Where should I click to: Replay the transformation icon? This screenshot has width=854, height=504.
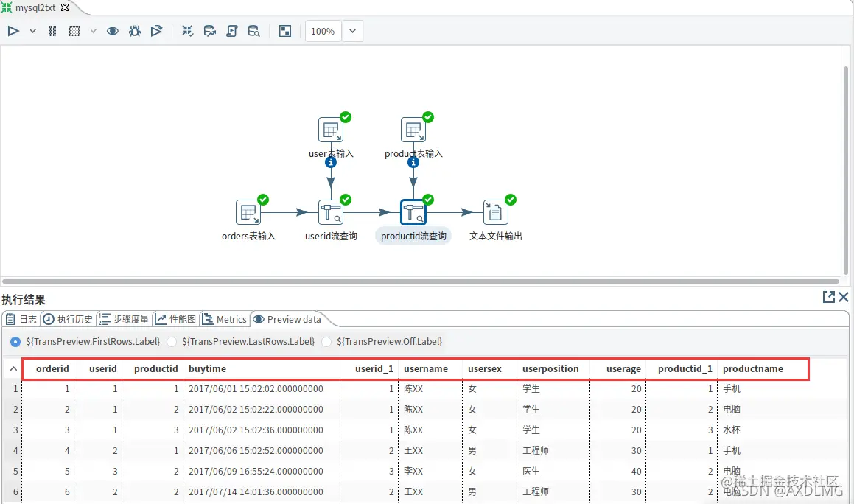pos(156,31)
